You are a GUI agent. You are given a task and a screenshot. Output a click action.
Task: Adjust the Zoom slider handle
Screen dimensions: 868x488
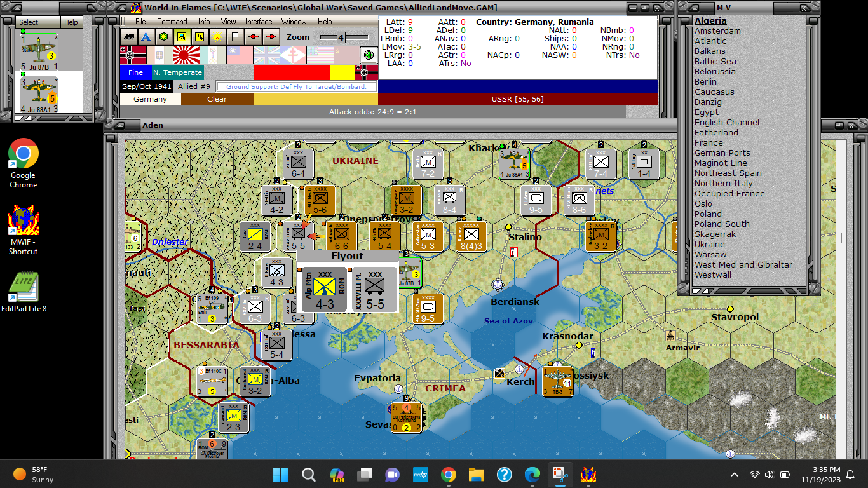pos(341,37)
